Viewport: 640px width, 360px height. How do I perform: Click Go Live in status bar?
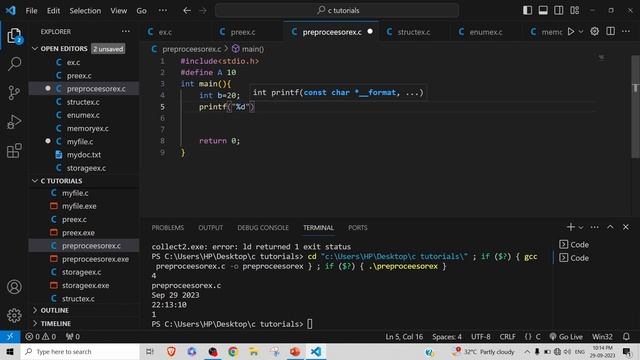coord(566,337)
